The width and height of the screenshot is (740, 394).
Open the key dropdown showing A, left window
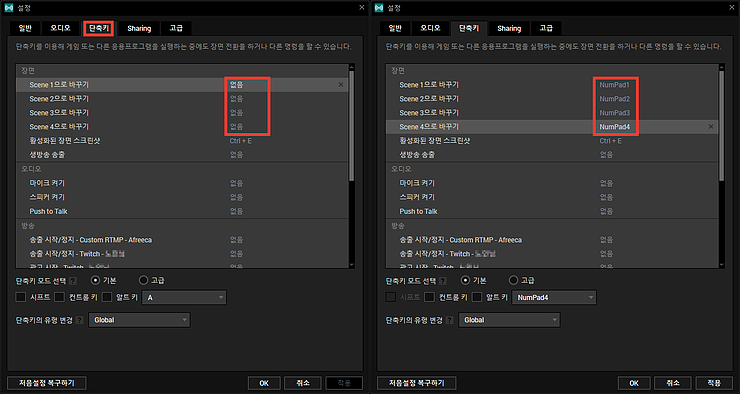point(184,298)
